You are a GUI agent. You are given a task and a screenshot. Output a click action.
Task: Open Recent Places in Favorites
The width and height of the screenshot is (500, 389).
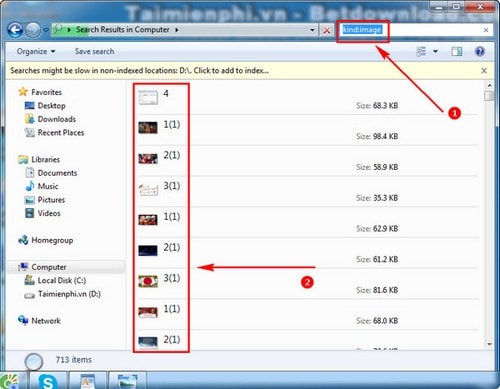tap(61, 133)
